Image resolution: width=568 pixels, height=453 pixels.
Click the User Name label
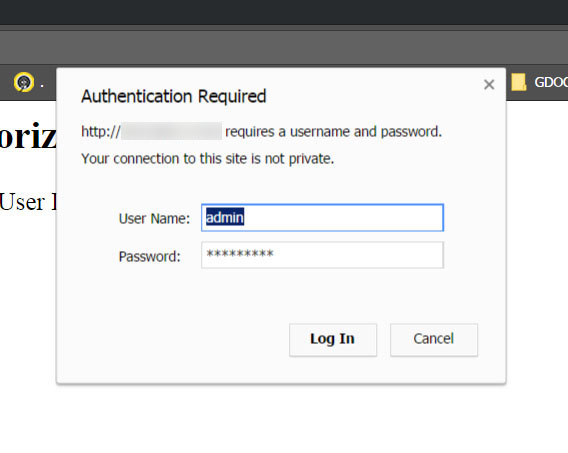pos(154,219)
